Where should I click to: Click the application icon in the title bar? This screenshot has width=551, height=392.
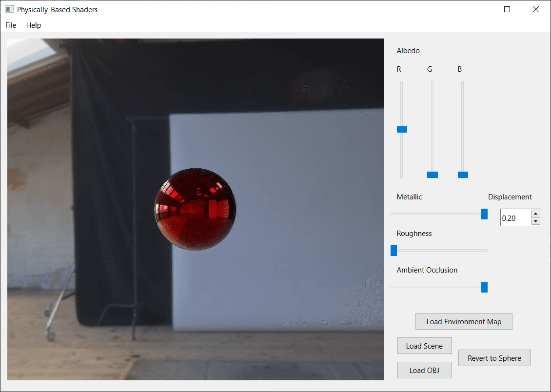pyautogui.click(x=9, y=9)
